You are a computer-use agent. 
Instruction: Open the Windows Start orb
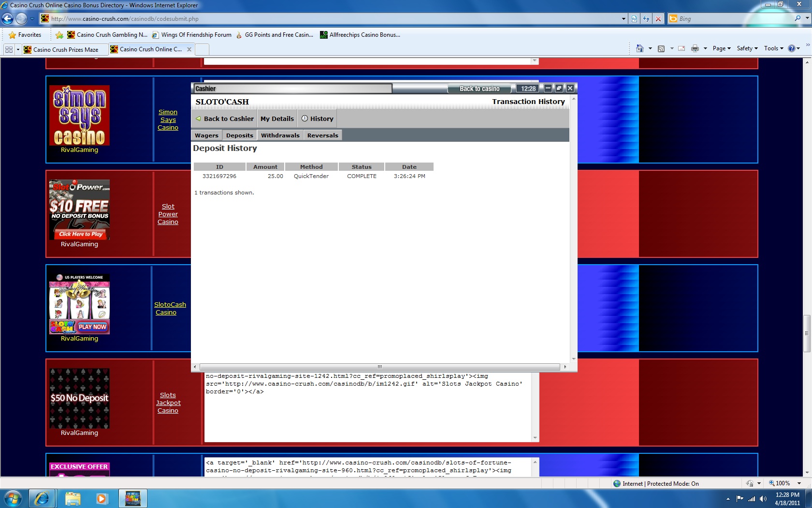[13, 498]
